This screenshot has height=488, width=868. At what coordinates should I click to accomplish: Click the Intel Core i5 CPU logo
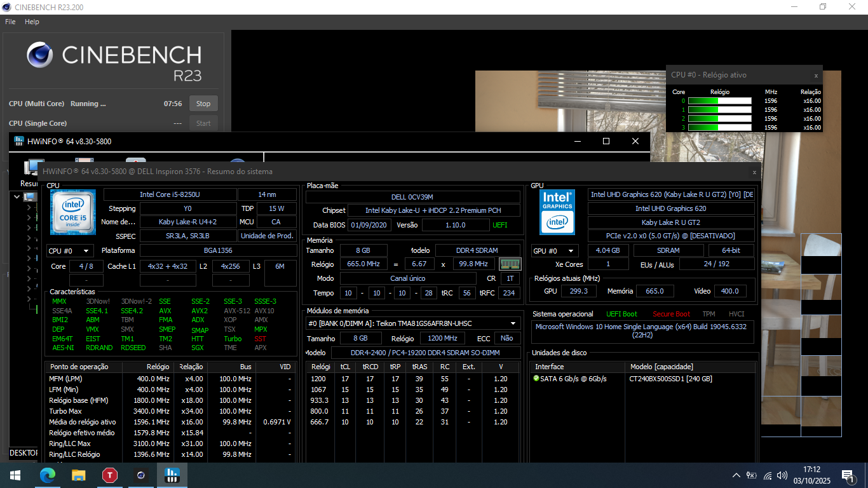pos(73,212)
